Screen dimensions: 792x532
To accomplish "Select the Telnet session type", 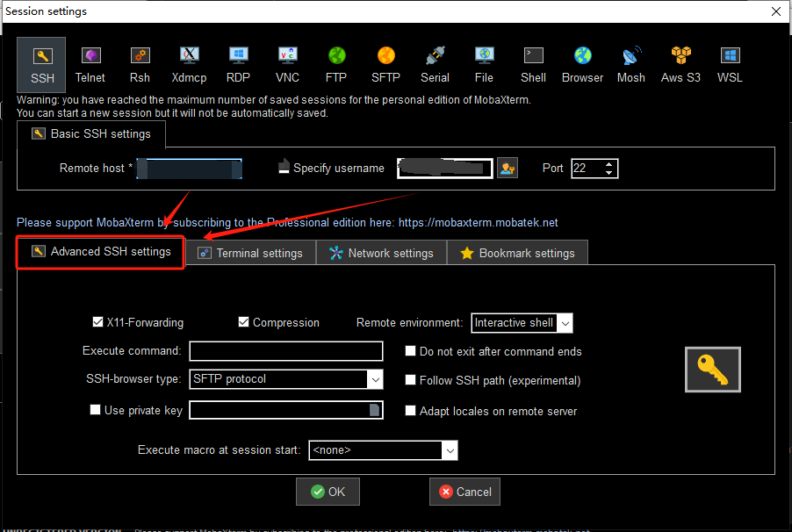I will coord(90,64).
